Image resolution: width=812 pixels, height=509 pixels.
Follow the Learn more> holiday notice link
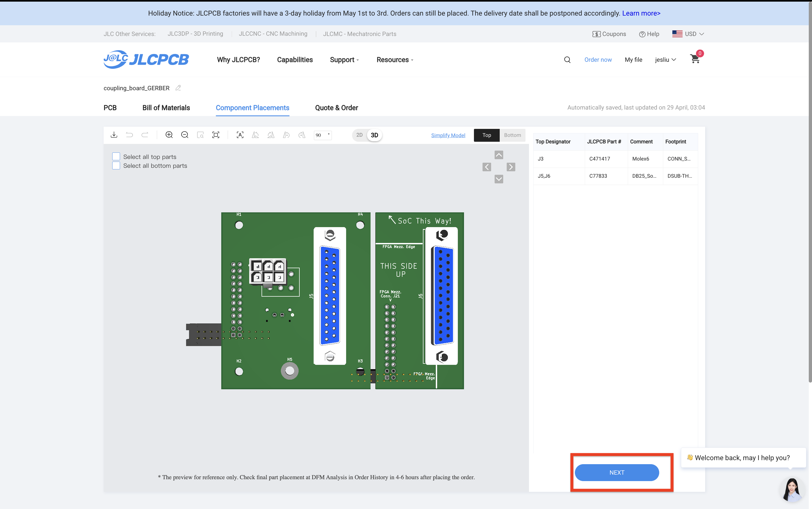641,13
